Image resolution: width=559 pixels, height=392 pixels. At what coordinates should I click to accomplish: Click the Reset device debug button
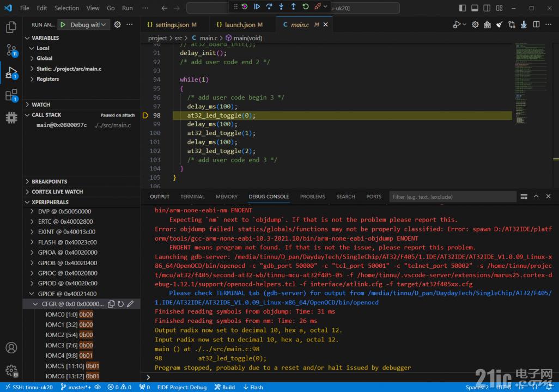point(245,7)
